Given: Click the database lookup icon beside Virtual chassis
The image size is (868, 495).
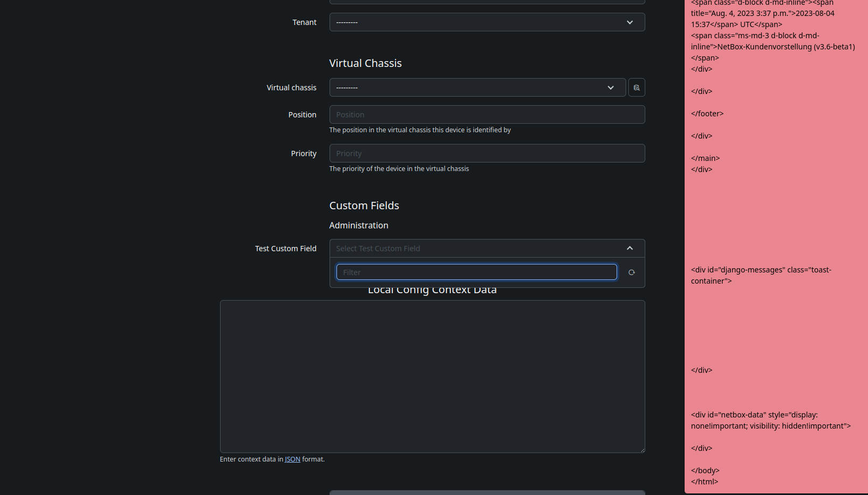Looking at the screenshot, I should coord(636,87).
